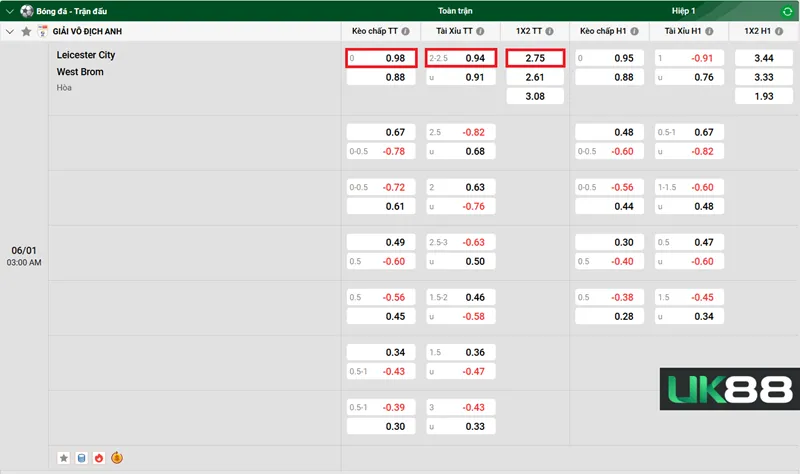Click the red flame hot icon

98,458
